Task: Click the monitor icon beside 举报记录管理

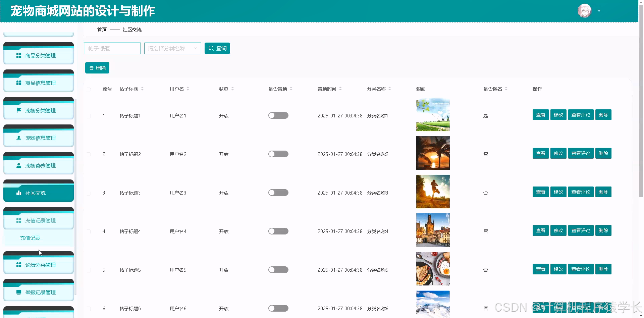Action: [x=19, y=292]
